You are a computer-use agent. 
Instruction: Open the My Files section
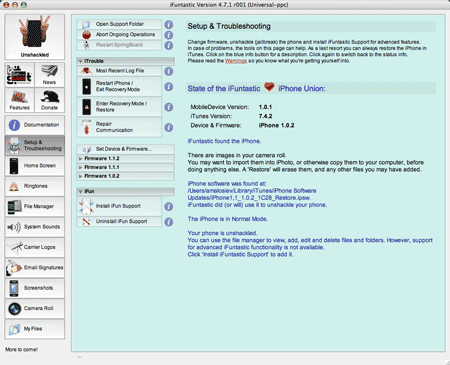(x=35, y=329)
